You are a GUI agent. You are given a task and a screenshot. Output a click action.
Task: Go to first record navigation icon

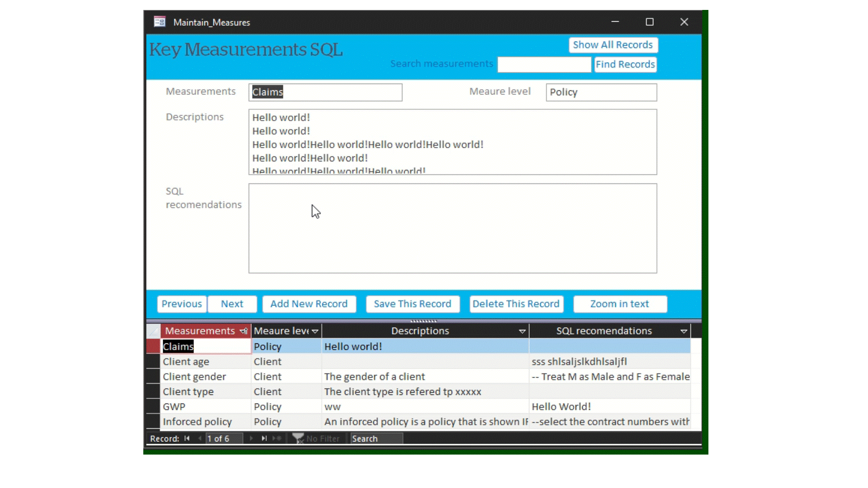(x=187, y=438)
